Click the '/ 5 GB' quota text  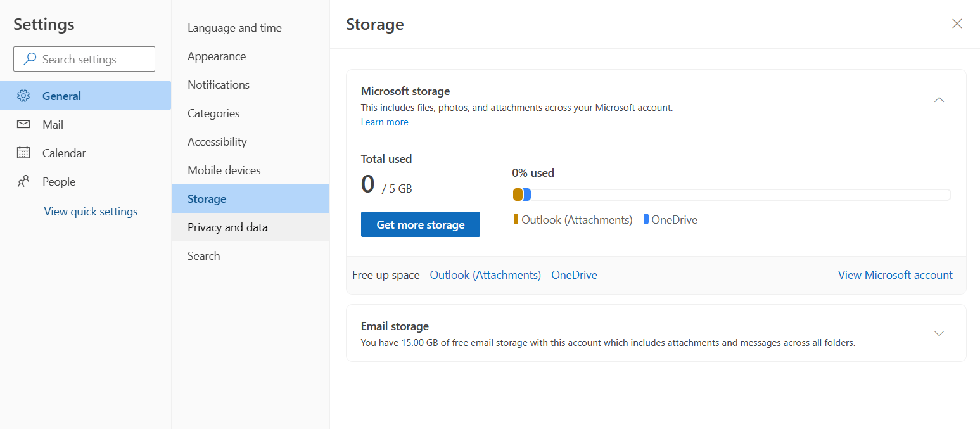pyautogui.click(x=397, y=188)
